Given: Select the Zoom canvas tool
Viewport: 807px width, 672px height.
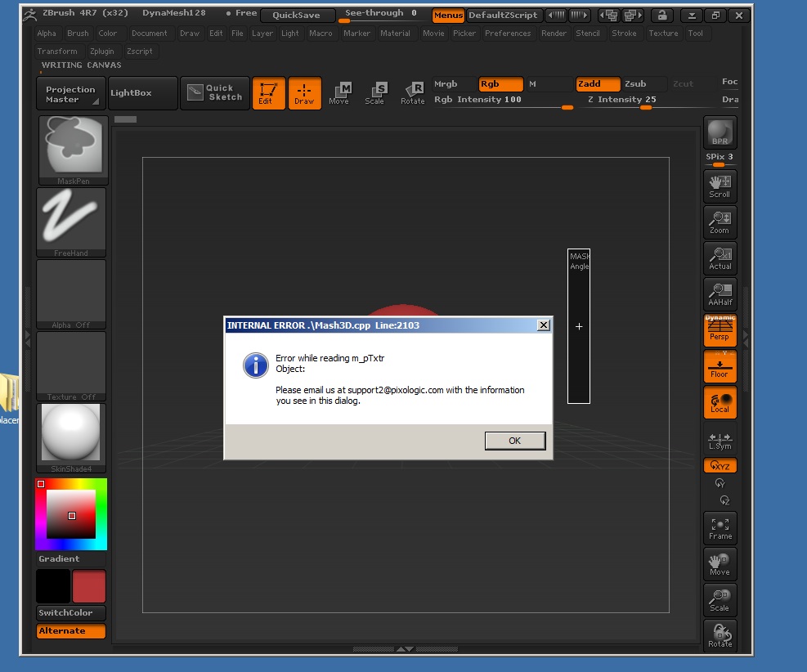Looking at the screenshot, I should tap(720, 222).
